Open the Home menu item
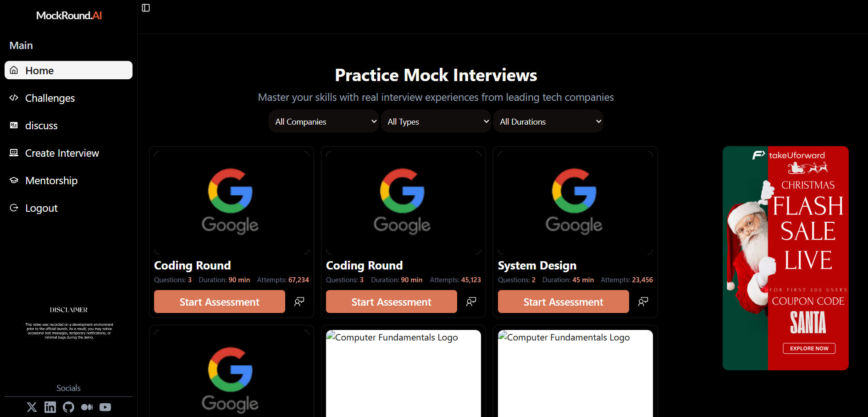This screenshot has height=417, width=868. (x=68, y=70)
